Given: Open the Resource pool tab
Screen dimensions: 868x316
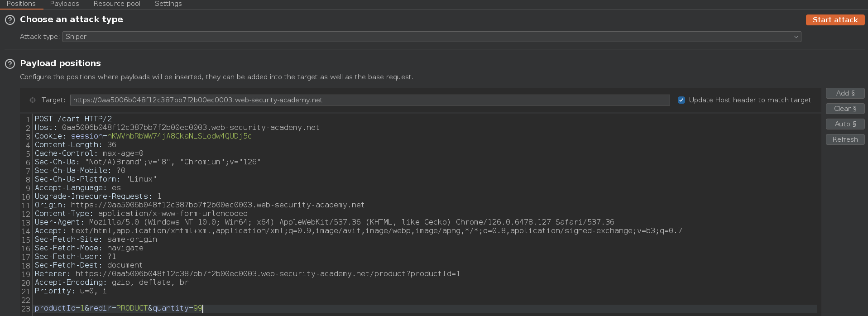Looking at the screenshot, I should click(117, 4).
